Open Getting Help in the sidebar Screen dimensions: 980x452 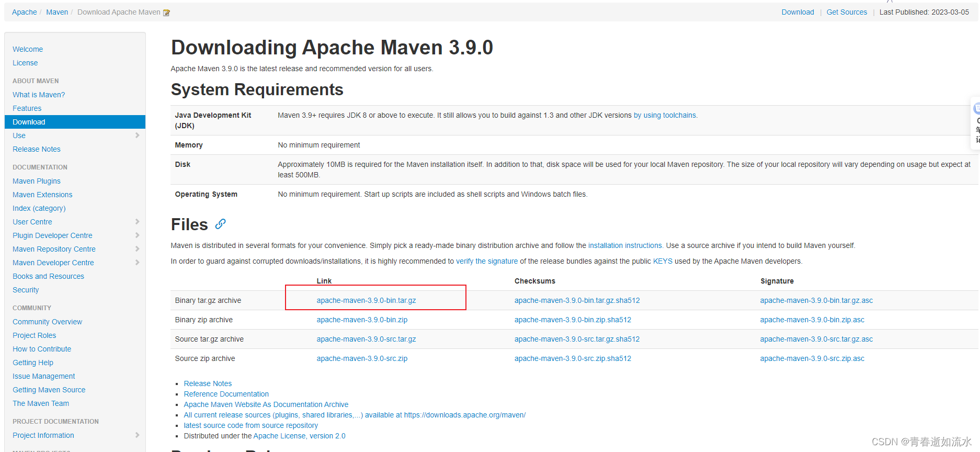click(33, 363)
